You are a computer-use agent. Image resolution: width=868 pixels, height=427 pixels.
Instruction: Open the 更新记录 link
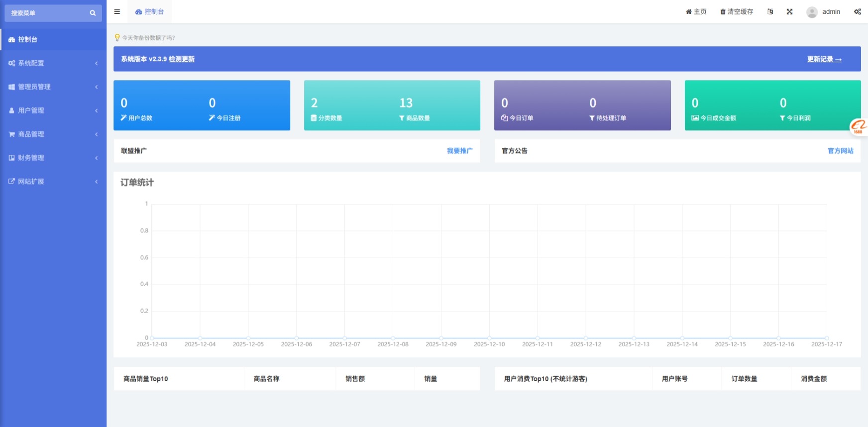click(824, 59)
